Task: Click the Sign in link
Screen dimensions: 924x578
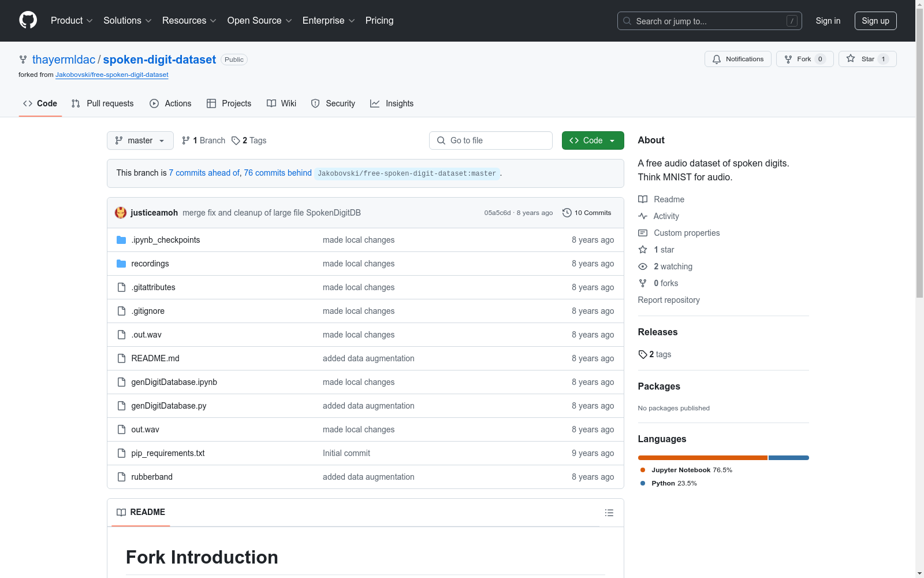Action: (x=828, y=21)
